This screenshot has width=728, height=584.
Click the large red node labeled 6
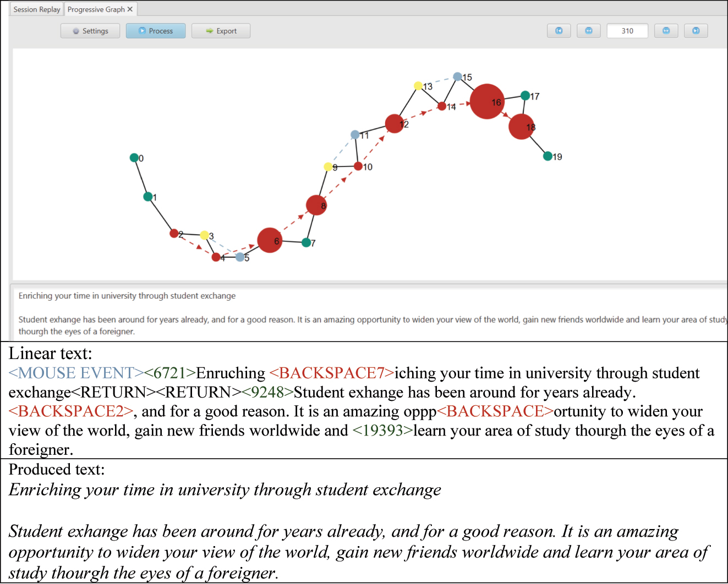click(270, 240)
